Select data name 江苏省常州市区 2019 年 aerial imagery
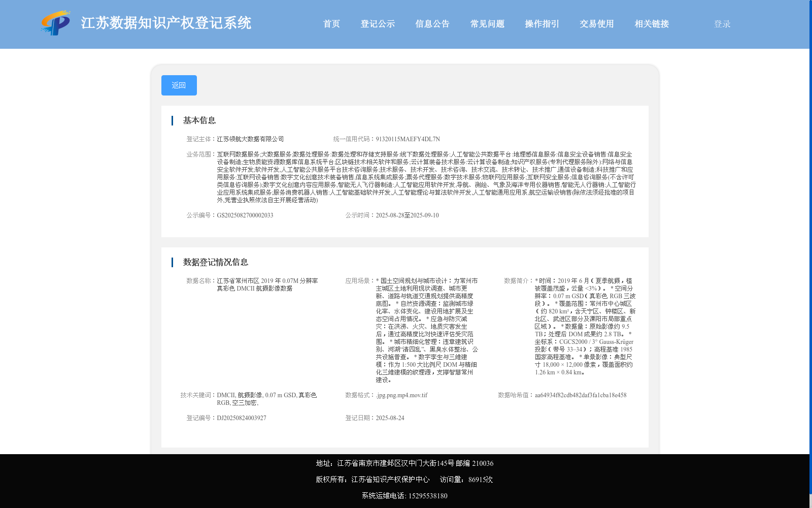 267,284
